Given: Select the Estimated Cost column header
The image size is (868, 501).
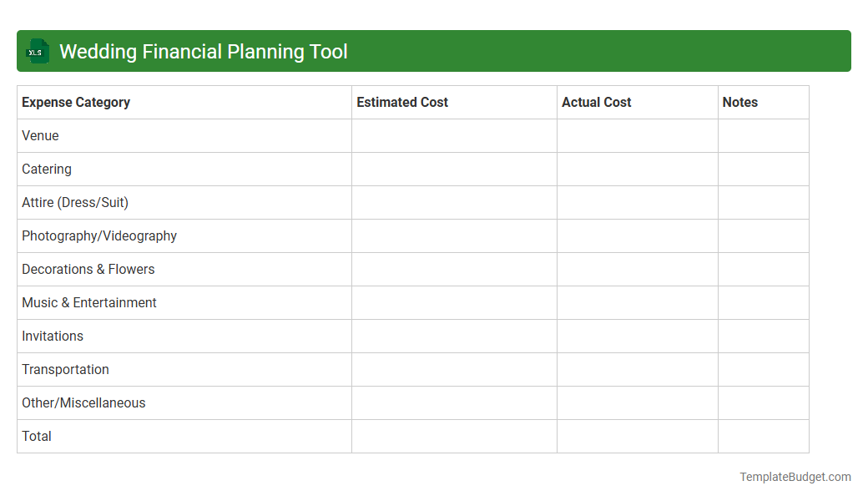Looking at the screenshot, I should [402, 102].
